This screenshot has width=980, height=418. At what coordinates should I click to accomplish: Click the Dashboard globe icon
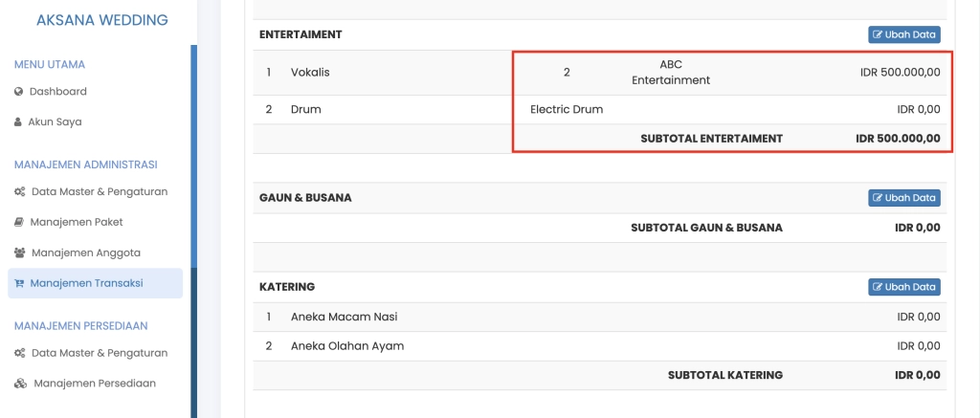(x=19, y=92)
